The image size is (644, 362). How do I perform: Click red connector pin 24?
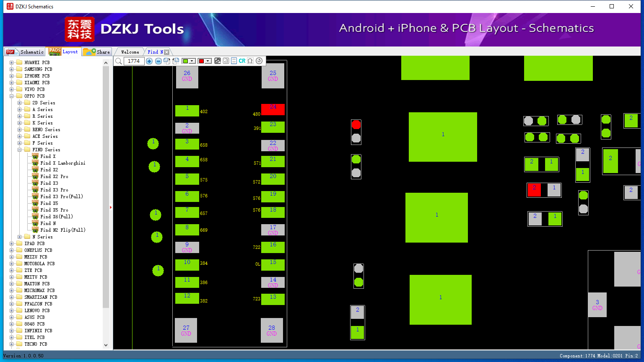click(x=273, y=109)
